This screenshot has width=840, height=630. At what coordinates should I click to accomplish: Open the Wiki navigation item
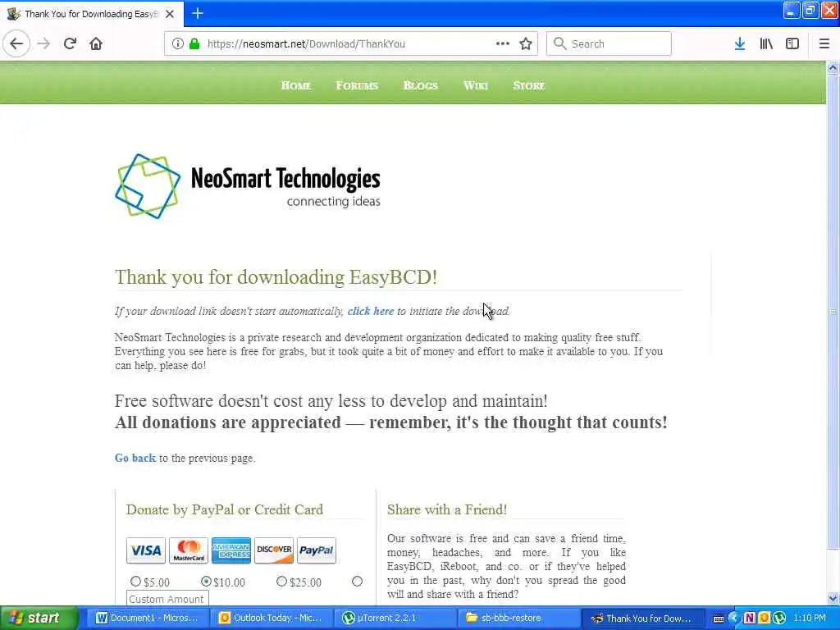[476, 85]
